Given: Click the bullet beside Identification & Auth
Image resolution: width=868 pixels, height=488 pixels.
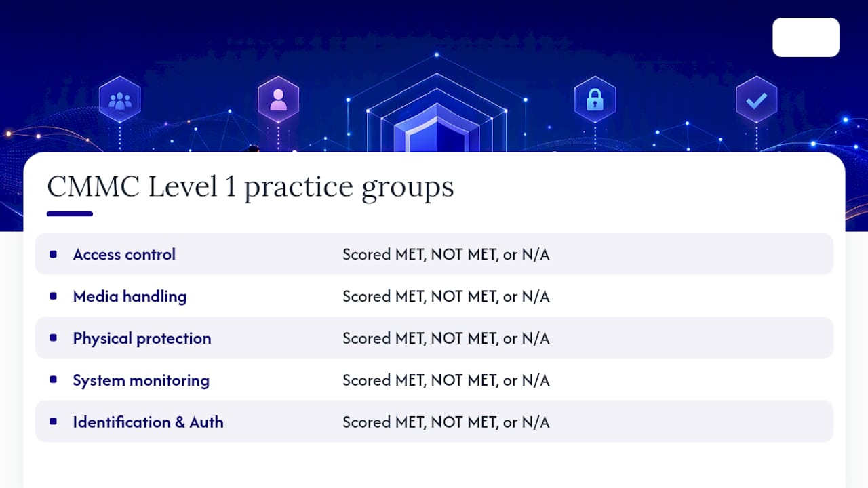Looking at the screenshot, I should click(x=54, y=422).
